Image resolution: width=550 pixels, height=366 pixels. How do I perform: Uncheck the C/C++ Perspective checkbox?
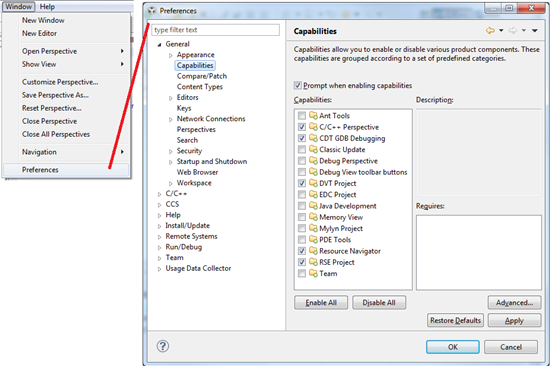(x=302, y=127)
